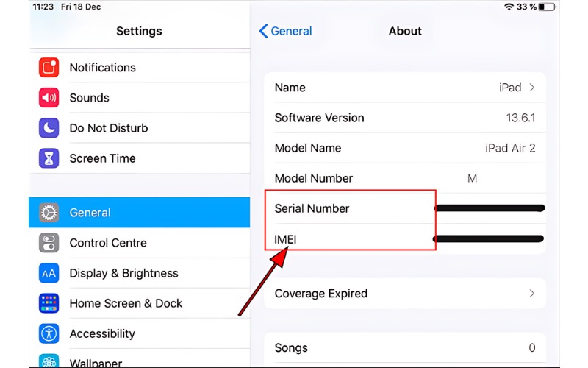Tap the Control Centre toggles icon
Viewport: 588px width, 368px height.
(x=49, y=243)
